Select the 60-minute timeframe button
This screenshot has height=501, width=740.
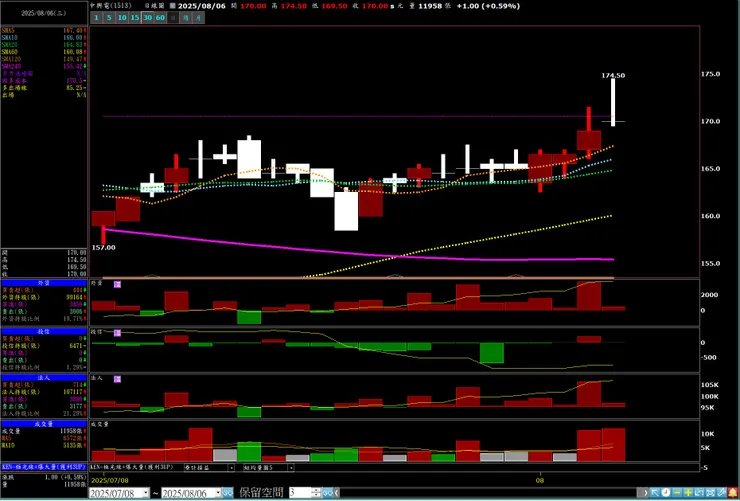(x=160, y=17)
